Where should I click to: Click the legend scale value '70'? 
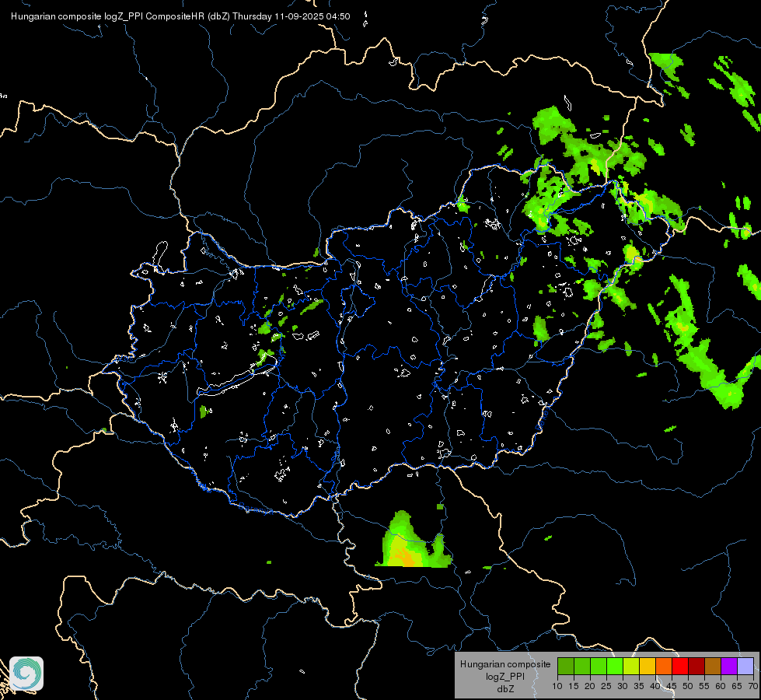pyautogui.click(x=753, y=686)
